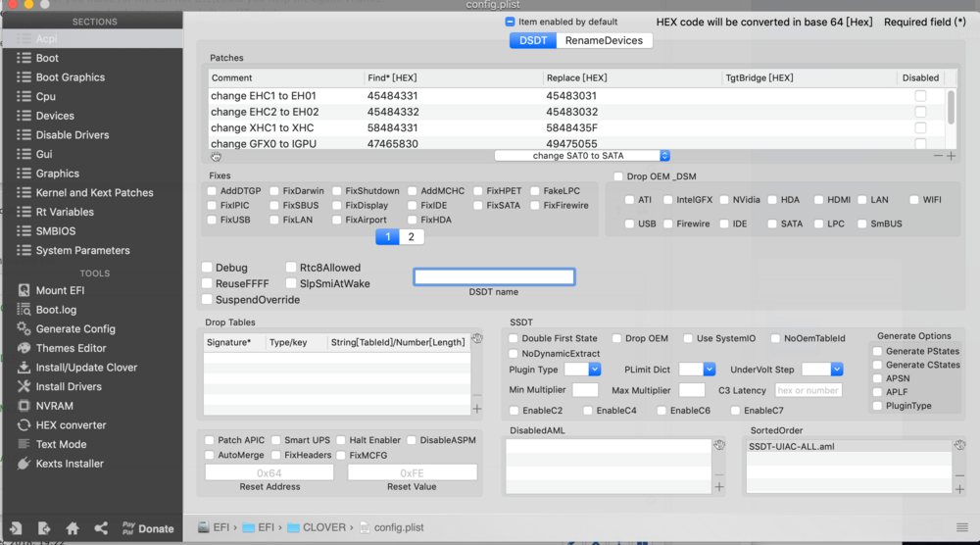Image resolution: width=980 pixels, height=545 pixels.
Task: Open the Mount EFI tool
Action: point(59,290)
